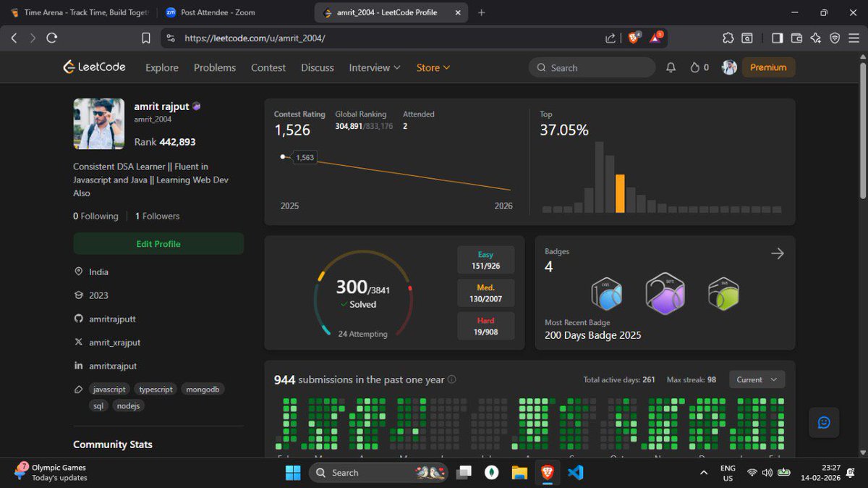Open the Brave Wallet icon
Viewport: 868px width, 488px height.
click(x=796, y=38)
